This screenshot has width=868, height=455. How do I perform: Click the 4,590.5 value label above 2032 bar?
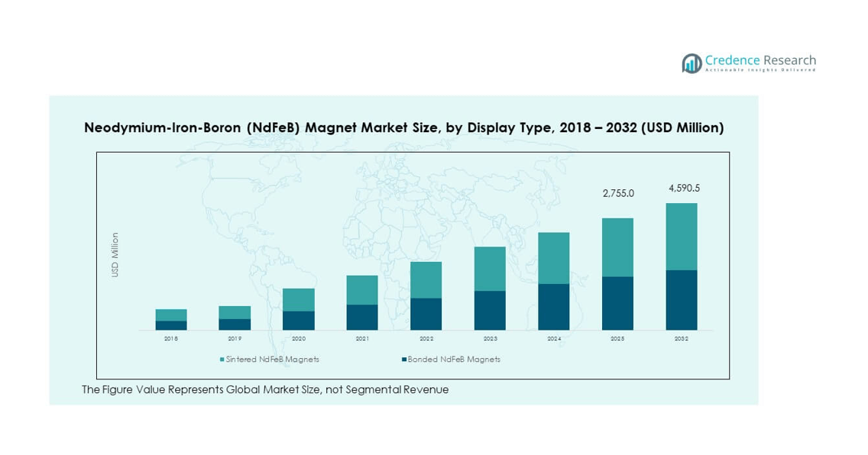[684, 188]
